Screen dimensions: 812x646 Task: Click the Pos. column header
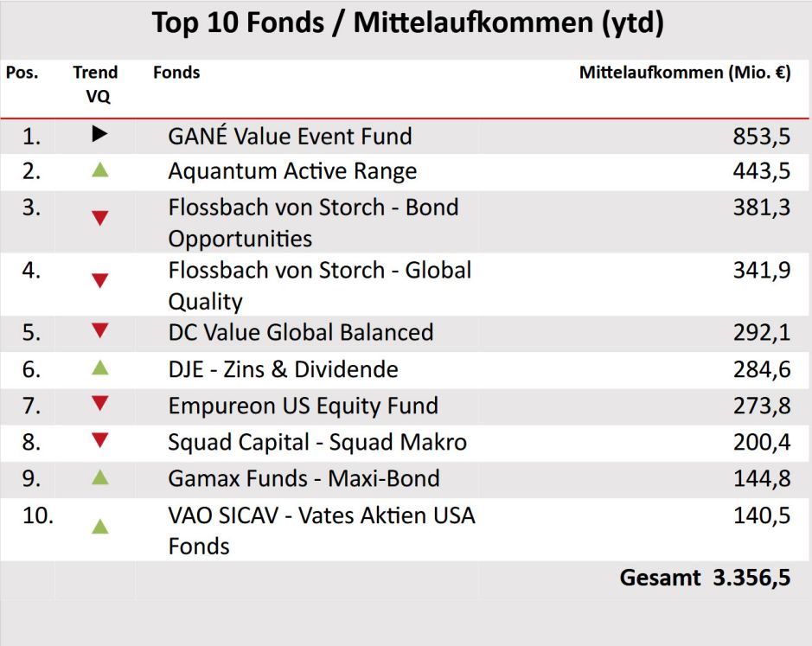click(22, 74)
